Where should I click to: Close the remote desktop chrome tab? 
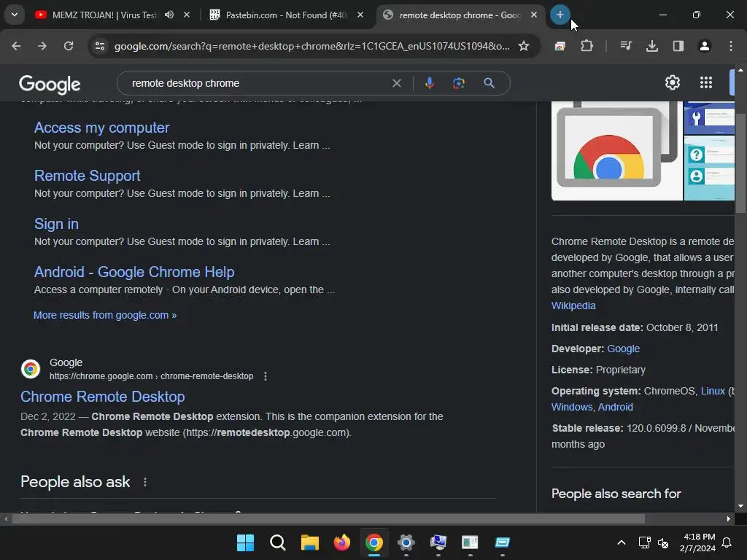tap(534, 15)
